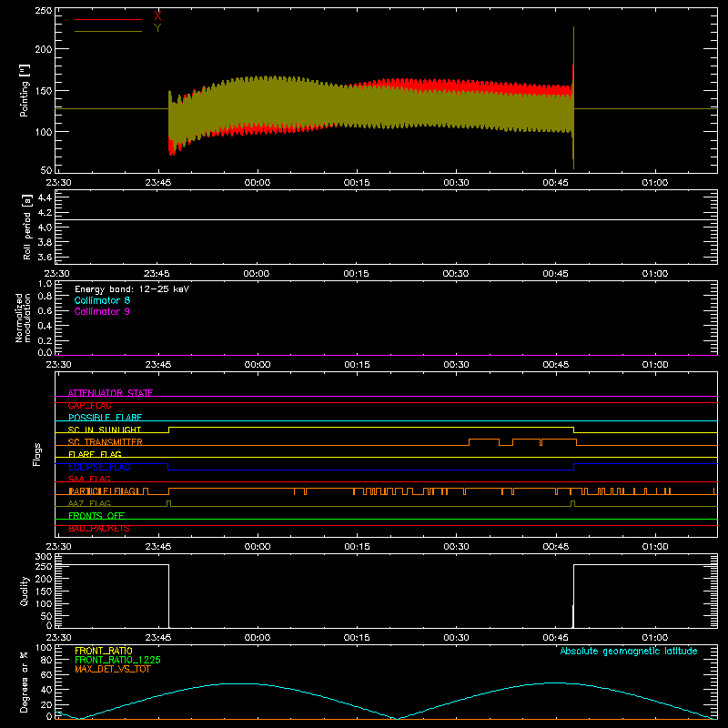Screen dimensions: 728x728
Task: Click the Quality axis title
Action: pos(25,591)
